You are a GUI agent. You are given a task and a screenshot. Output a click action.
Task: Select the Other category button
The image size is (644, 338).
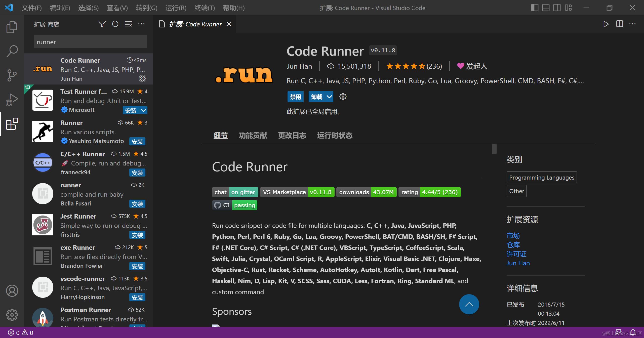click(x=516, y=191)
